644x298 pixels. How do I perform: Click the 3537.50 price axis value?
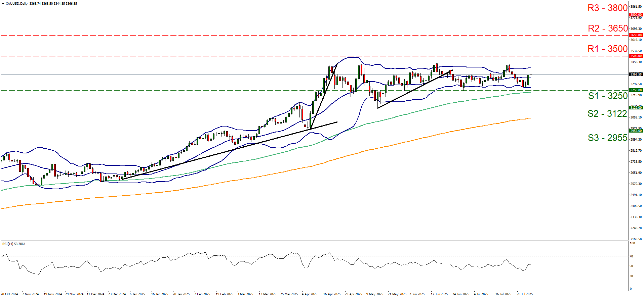pyautogui.click(x=636, y=51)
